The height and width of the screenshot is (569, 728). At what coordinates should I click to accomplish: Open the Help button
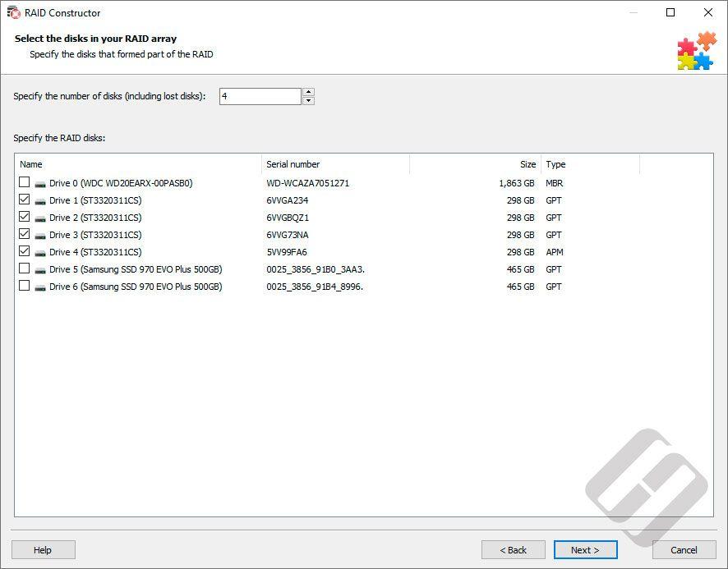click(44, 550)
